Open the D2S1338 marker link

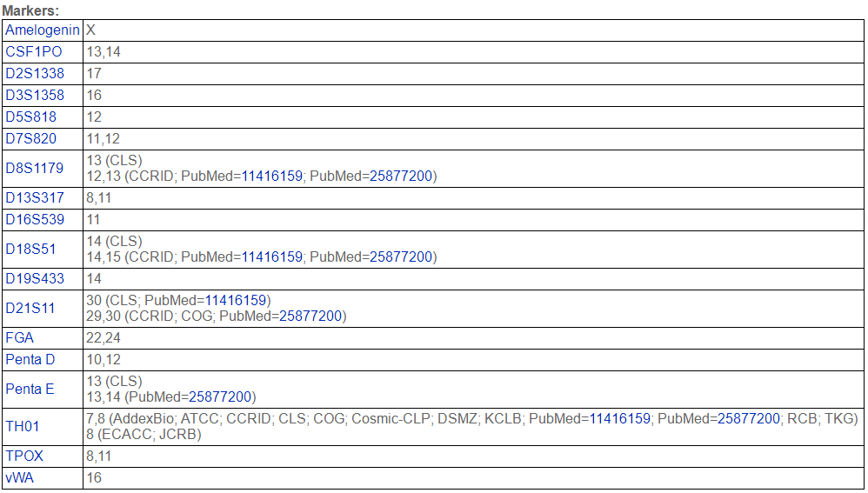click(x=35, y=74)
